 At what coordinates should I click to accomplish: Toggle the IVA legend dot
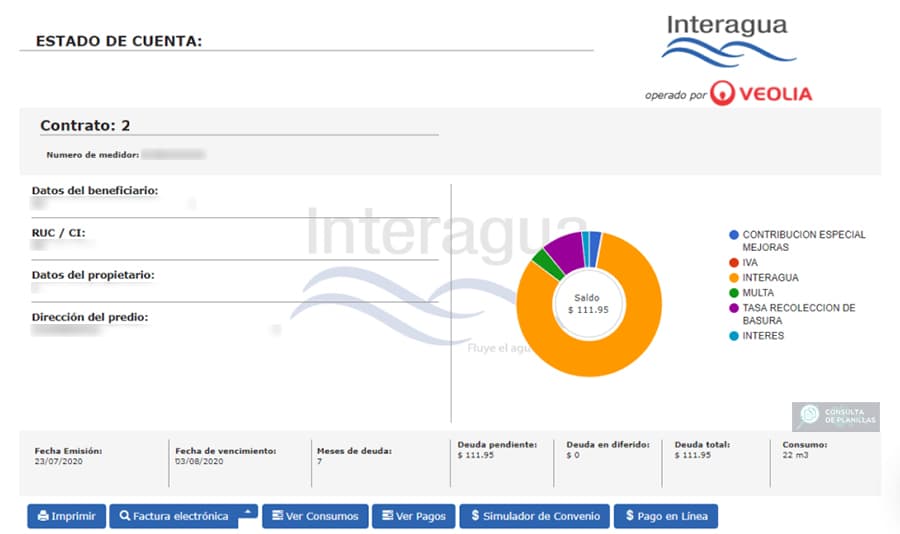[734, 262]
